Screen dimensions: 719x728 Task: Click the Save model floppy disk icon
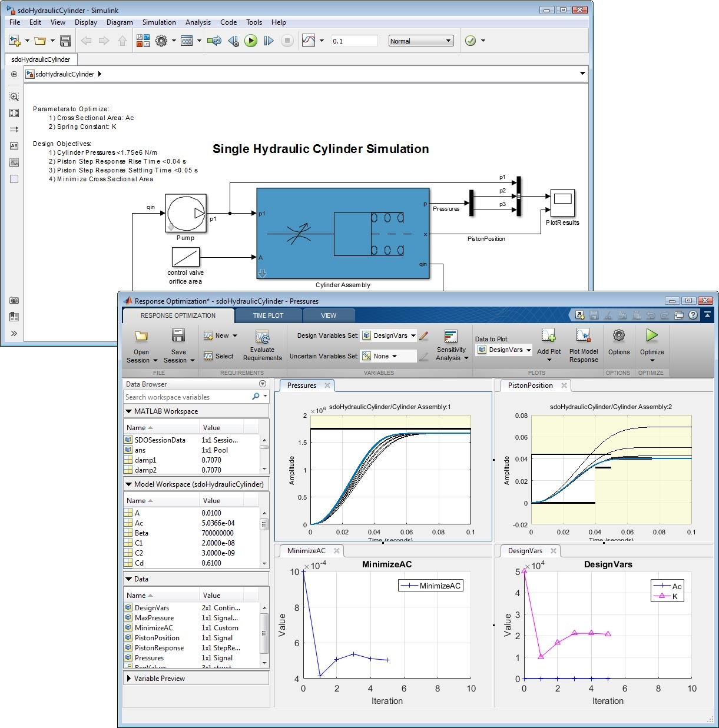pyautogui.click(x=65, y=41)
